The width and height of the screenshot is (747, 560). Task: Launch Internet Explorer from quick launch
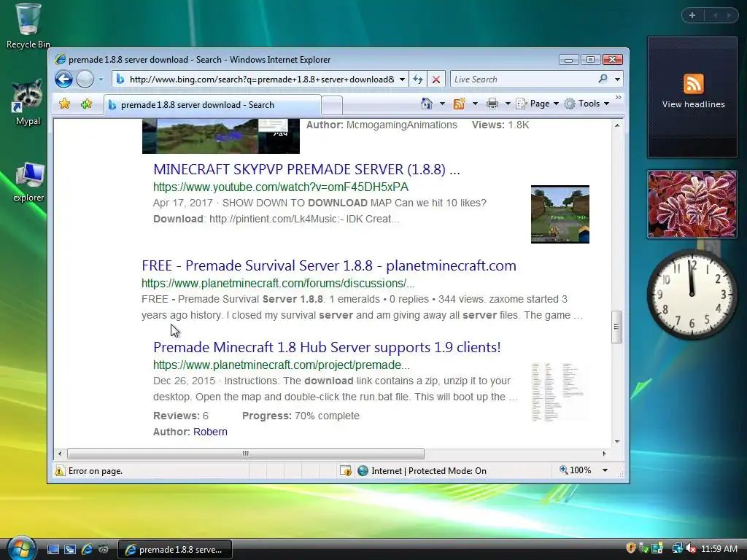point(87,550)
